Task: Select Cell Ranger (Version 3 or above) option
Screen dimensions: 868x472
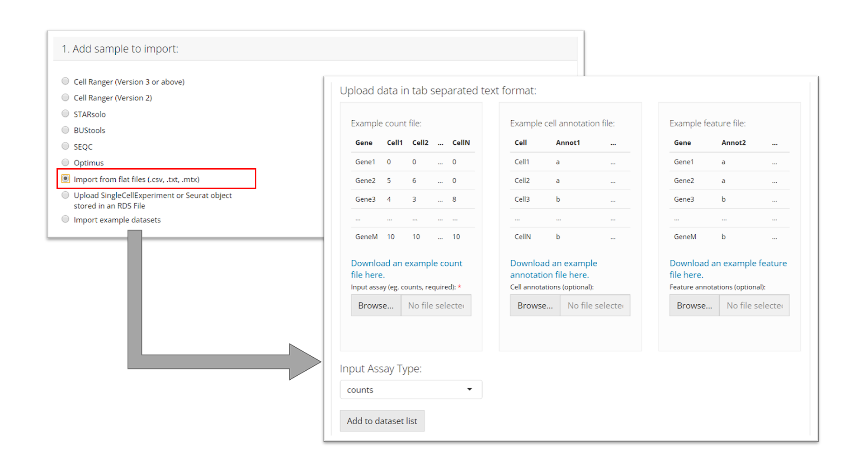Action: point(66,81)
